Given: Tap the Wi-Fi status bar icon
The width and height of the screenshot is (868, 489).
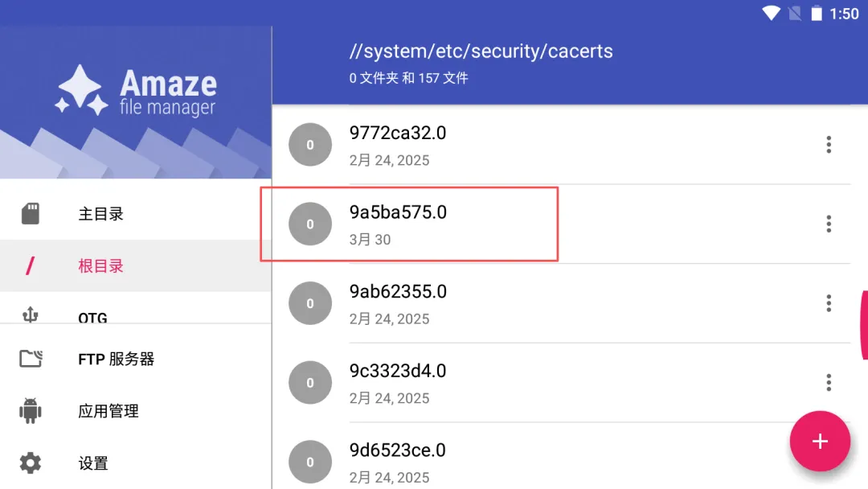Looking at the screenshot, I should [x=772, y=13].
